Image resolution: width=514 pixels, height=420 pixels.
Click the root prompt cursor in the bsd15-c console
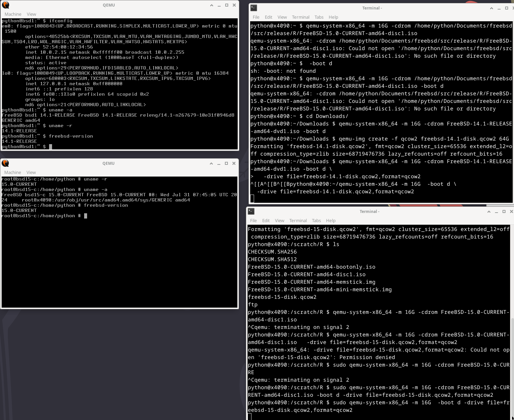pos(86,216)
